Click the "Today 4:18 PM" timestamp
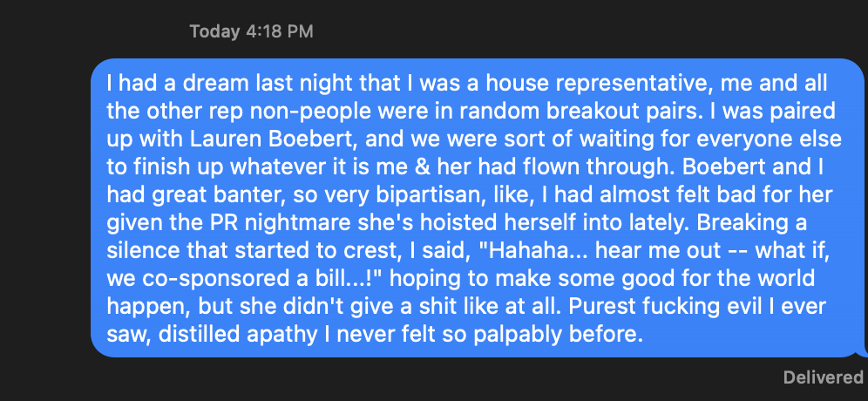Screen dimensions: 868x401 point(251,31)
